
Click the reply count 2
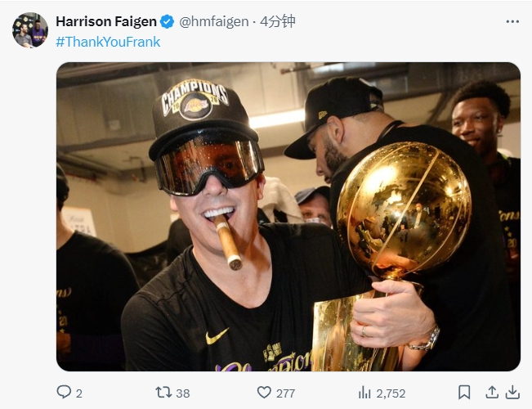tap(79, 393)
